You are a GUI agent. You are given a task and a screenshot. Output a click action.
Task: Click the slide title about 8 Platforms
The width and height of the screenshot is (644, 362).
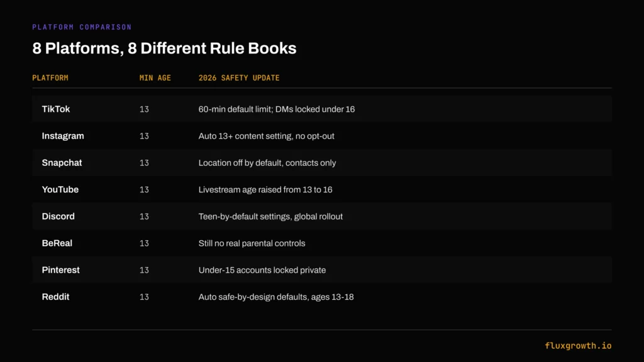point(164,48)
